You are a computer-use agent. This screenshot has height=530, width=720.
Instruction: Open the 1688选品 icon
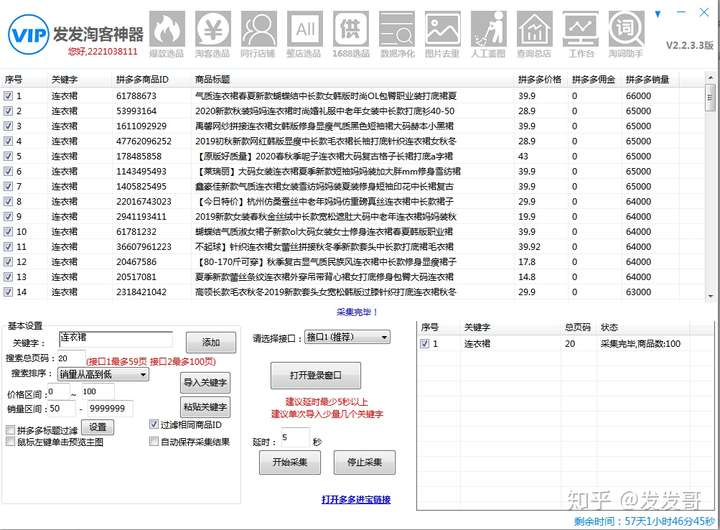point(351,29)
